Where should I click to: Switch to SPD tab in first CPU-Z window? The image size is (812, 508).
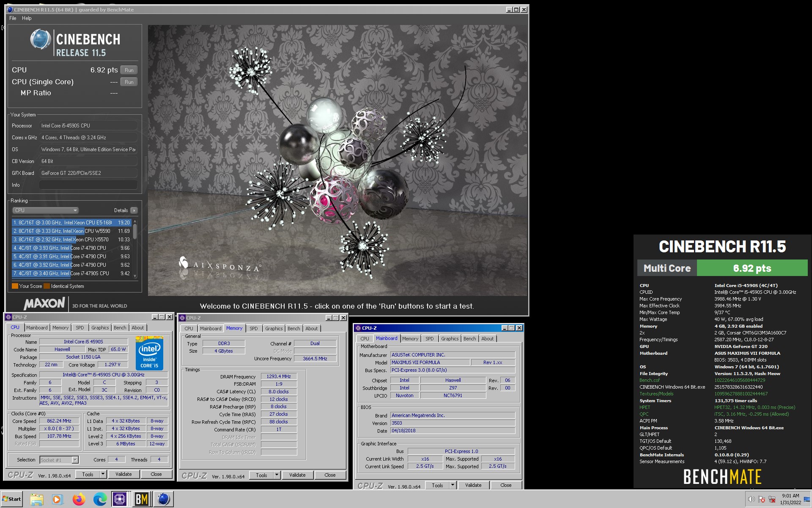[80, 328]
